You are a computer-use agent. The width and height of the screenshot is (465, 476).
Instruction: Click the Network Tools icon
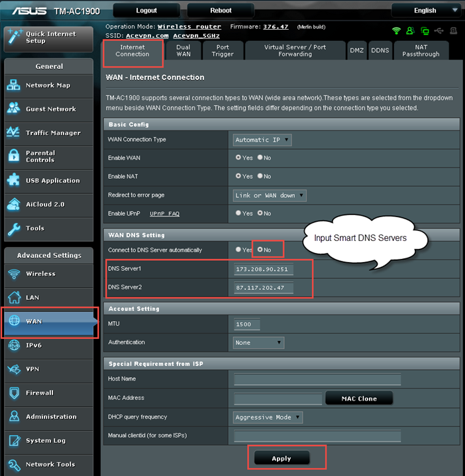point(15,465)
